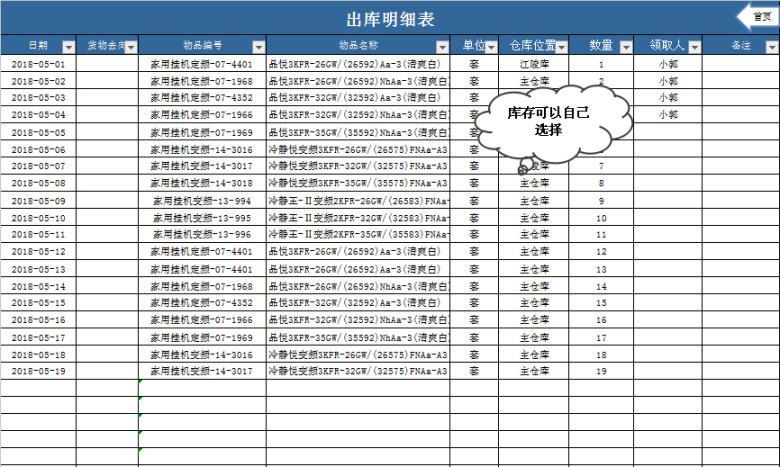
Task: Select the date cell 2018-05-17
Action: click(38, 337)
